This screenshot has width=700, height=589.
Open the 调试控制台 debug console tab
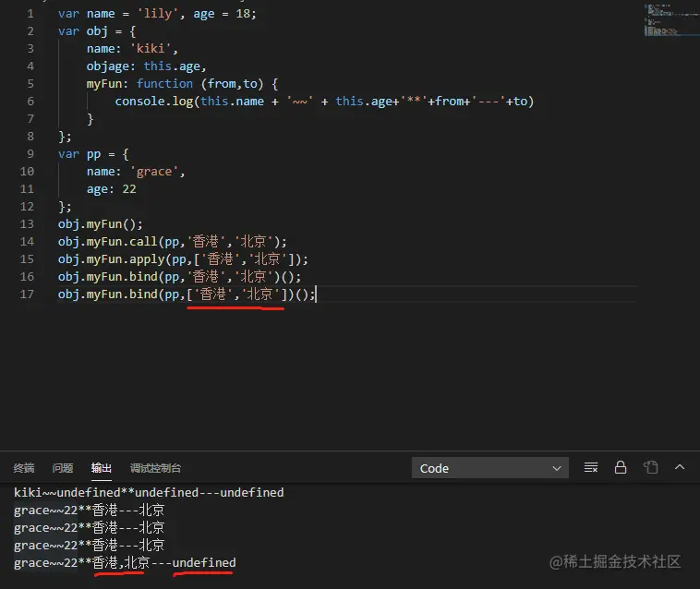click(x=155, y=468)
